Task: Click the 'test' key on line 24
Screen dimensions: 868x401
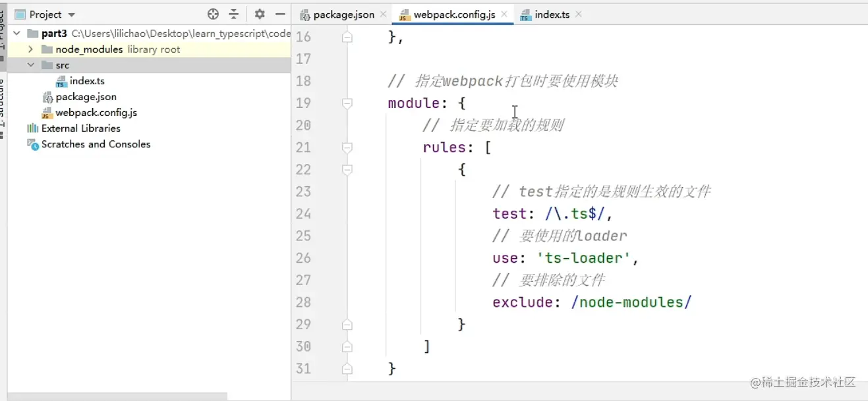Action: 510,214
